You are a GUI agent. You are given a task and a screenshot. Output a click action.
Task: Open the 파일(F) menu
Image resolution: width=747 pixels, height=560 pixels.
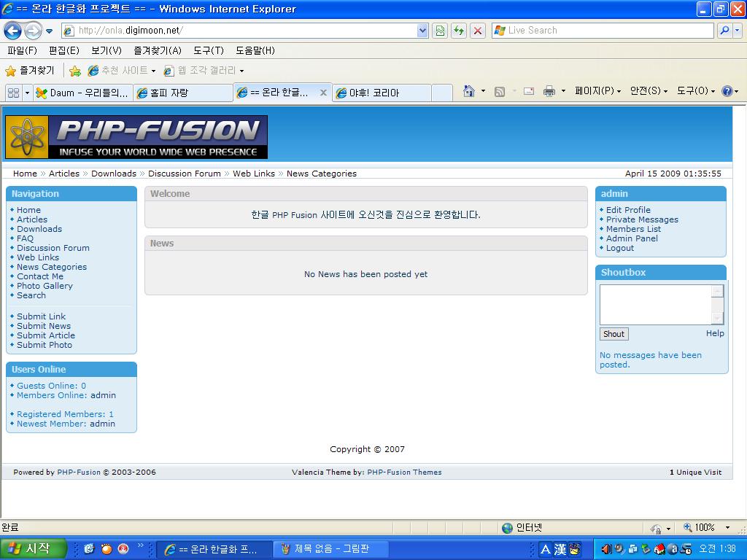(22, 50)
